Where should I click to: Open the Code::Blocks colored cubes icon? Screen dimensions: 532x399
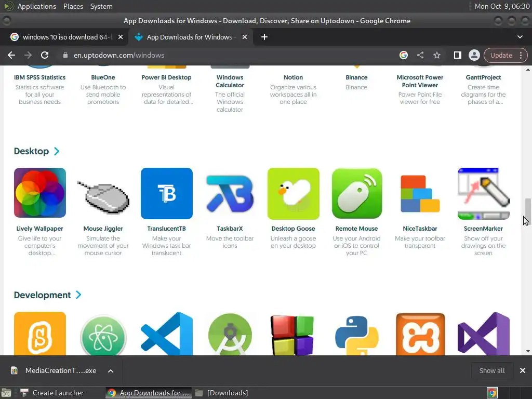pos(293,335)
